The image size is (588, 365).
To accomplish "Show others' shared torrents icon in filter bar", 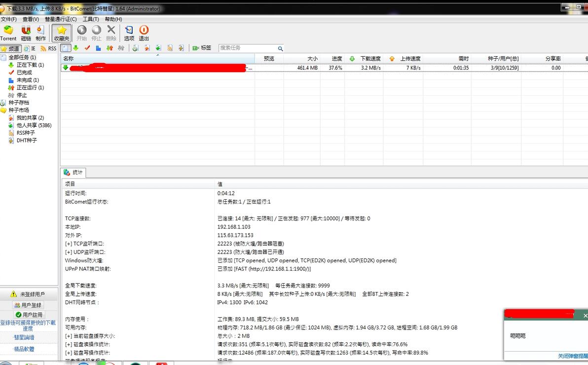I will pos(158,48).
